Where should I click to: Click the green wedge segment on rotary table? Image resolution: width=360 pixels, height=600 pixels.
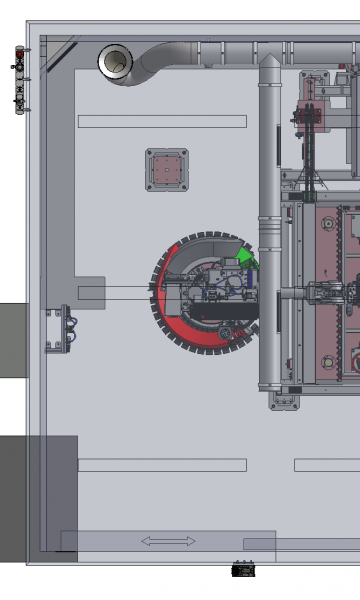(x=247, y=258)
